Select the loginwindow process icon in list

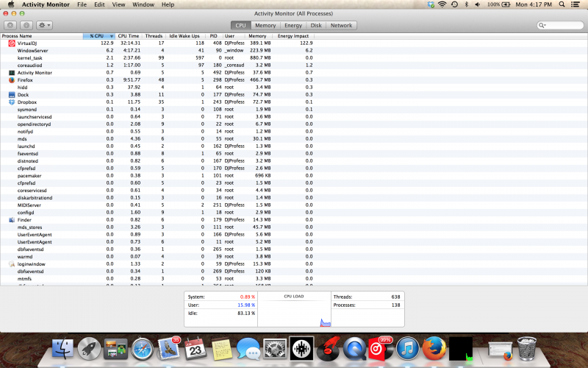click(x=12, y=264)
